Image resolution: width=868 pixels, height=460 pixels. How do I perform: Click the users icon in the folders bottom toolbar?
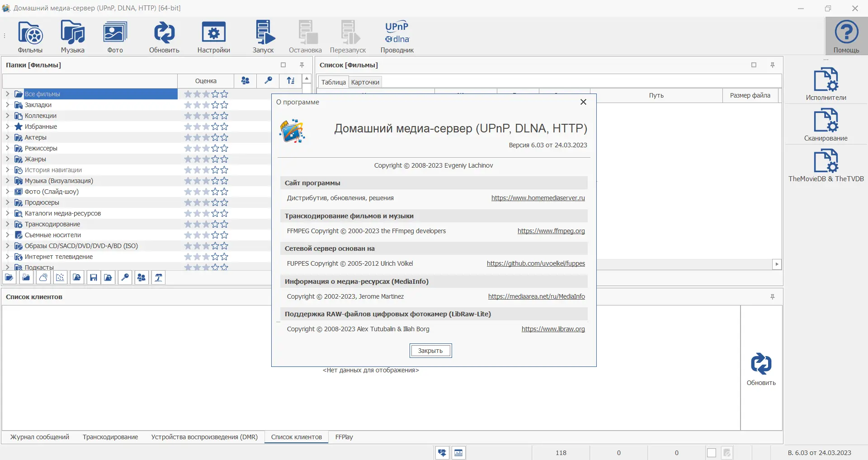(x=142, y=277)
